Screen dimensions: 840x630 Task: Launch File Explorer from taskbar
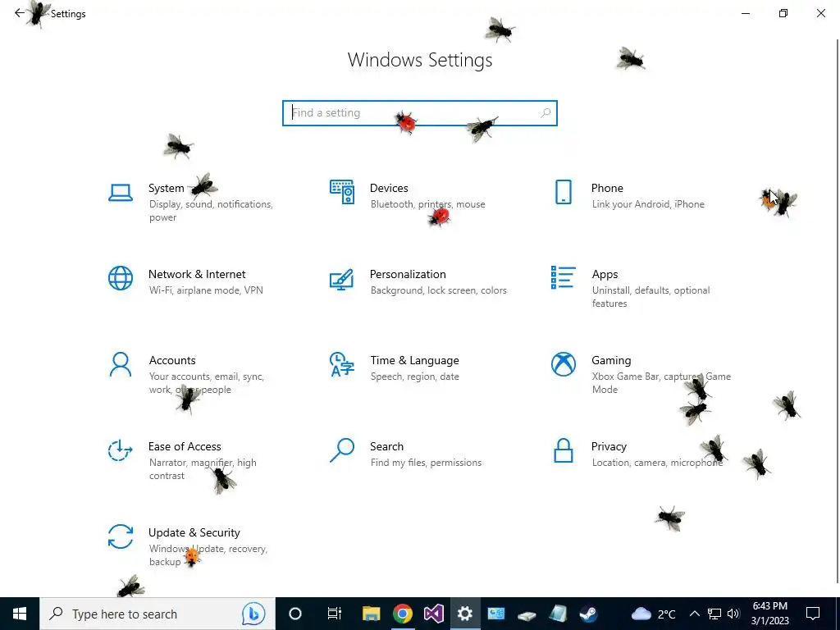(371, 614)
